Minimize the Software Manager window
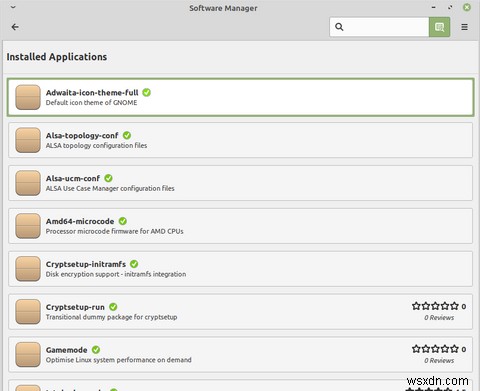480x391 pixels. point(433,7)
